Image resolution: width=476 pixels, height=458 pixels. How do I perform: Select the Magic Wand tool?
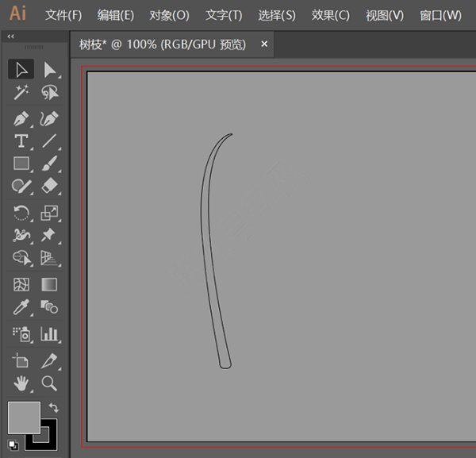click(21, 92)
